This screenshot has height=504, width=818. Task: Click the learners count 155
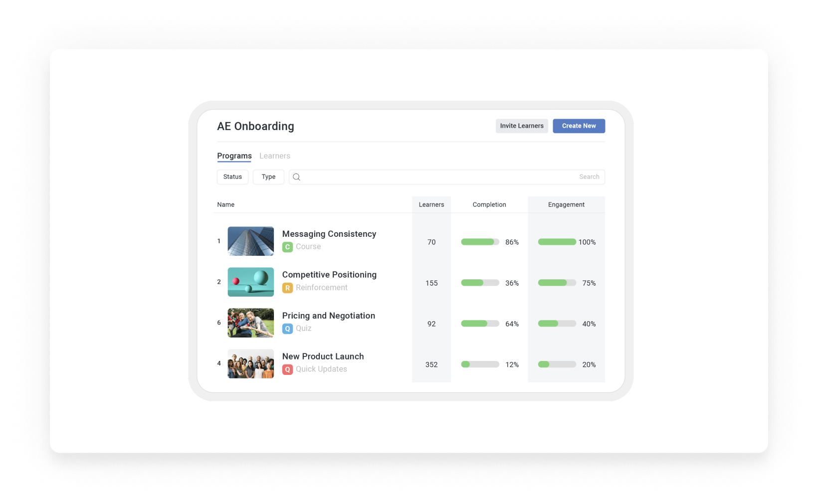click(431, 283)
